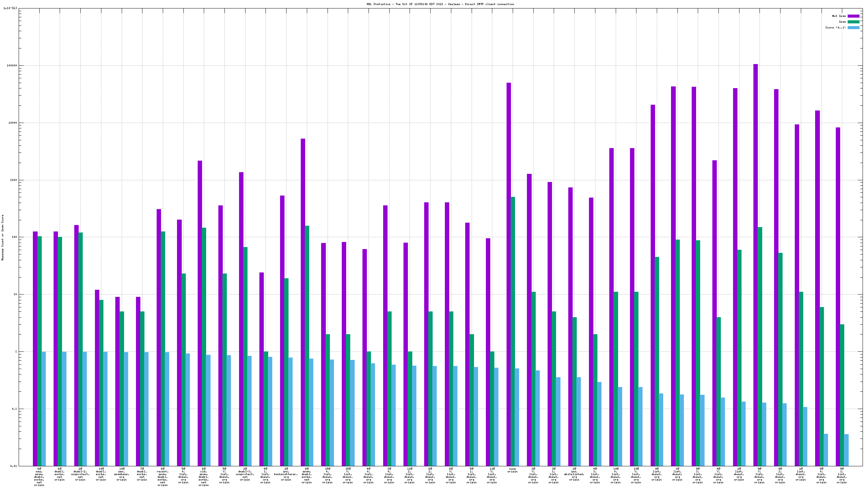Click the dnsbl-3.uceprotect.net origin label
Image resolution: width=868 pixels, height=488 pixels.
click(245, 474)
